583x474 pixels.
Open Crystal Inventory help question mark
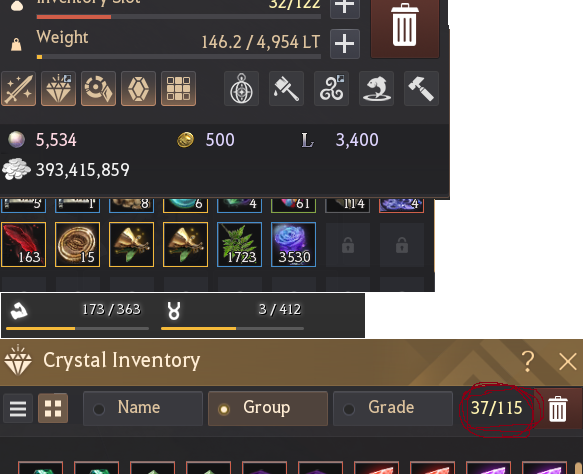pos(528,361)
